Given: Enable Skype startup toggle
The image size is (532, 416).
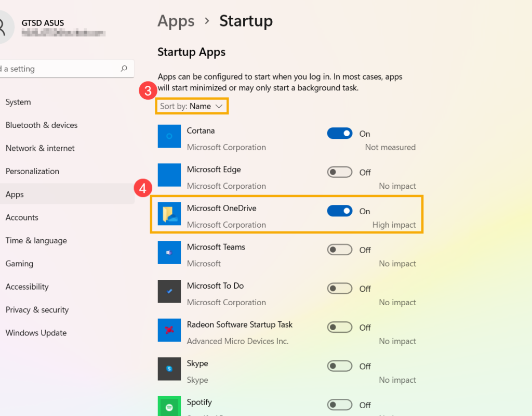Looking at the screenshot, I should (x=340, y=367).
